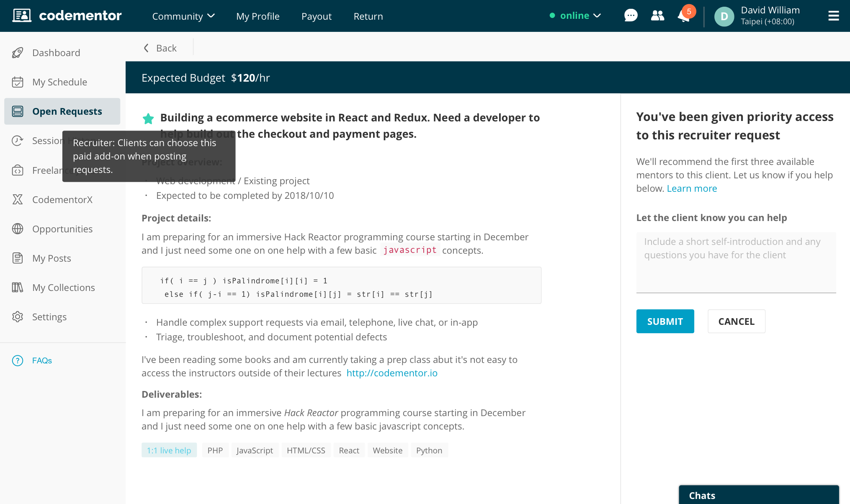The height and width of the screenshot is (504, 850).
Task: Open Opportunities sidebar item
Action: point(62,229)
